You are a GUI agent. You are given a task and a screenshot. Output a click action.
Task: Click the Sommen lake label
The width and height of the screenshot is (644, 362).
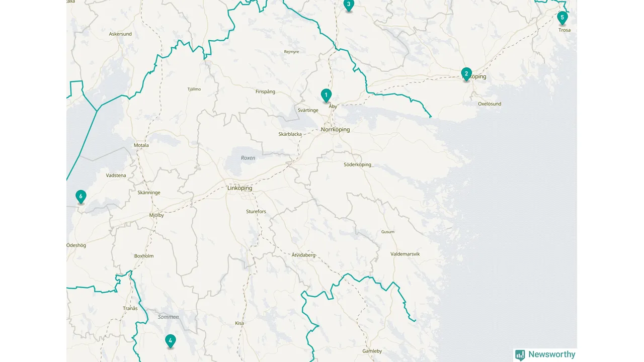[x=168, y=317]
